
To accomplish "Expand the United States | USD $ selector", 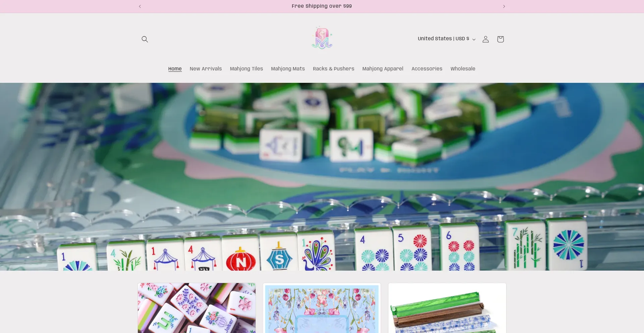I will coord(446,39).
